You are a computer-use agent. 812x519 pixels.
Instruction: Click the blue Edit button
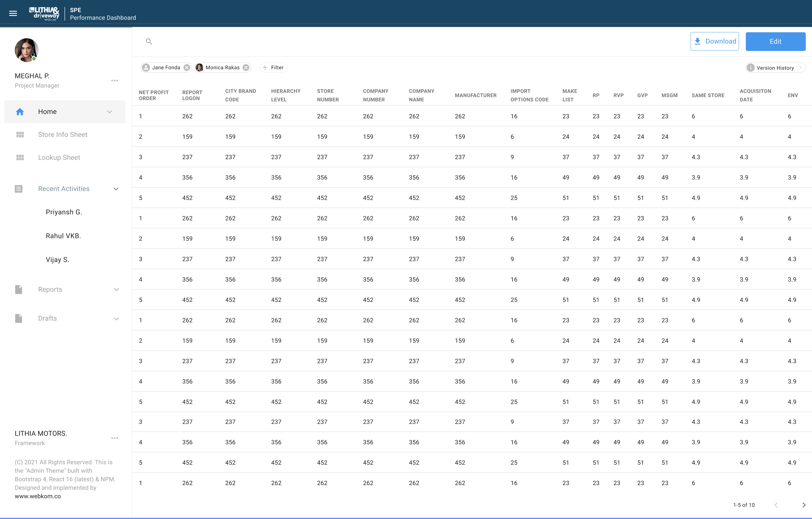775,41
